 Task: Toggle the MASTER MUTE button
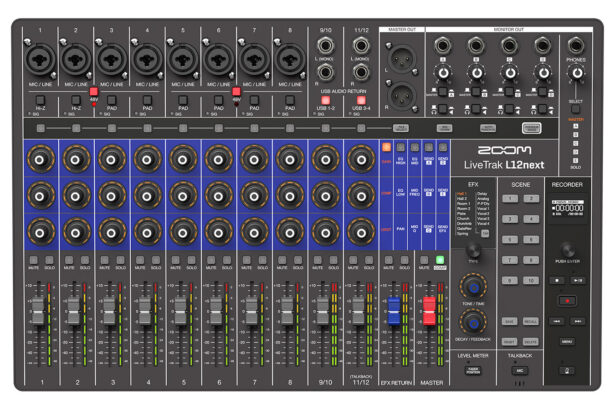[x=424, y=260]
